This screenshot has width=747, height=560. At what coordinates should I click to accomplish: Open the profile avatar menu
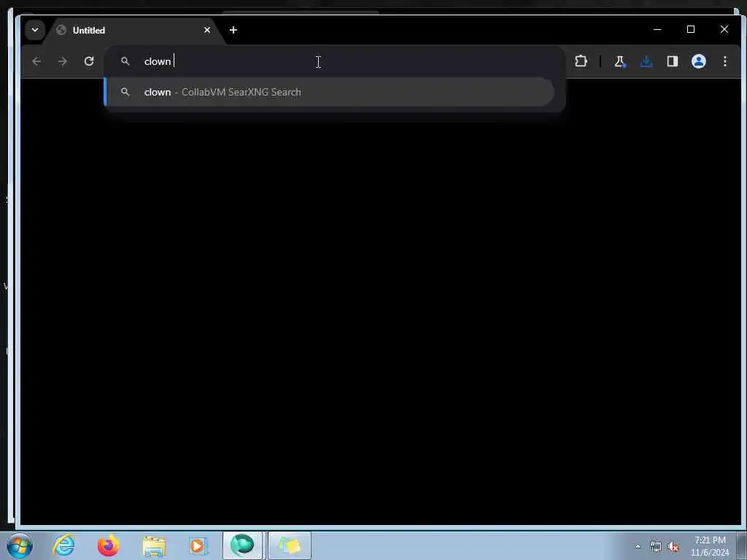pyautogui.click(x=698, y=61)
